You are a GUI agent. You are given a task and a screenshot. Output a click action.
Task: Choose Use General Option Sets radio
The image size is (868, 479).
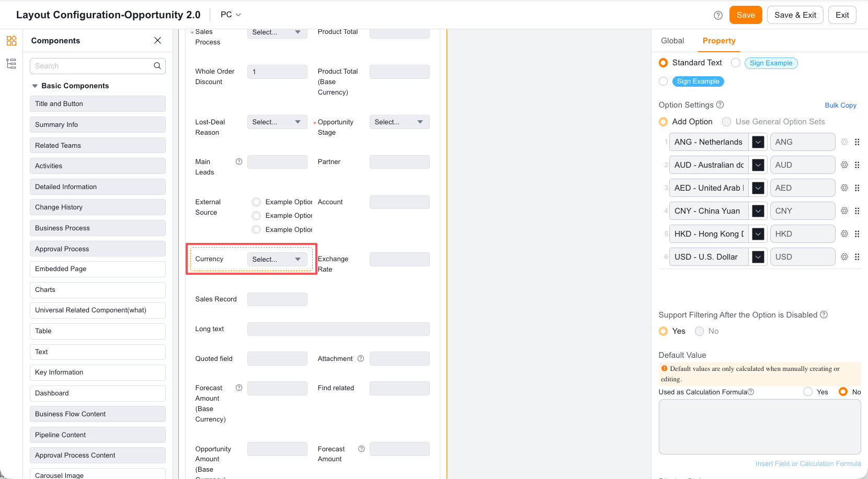tap(727, 122)
